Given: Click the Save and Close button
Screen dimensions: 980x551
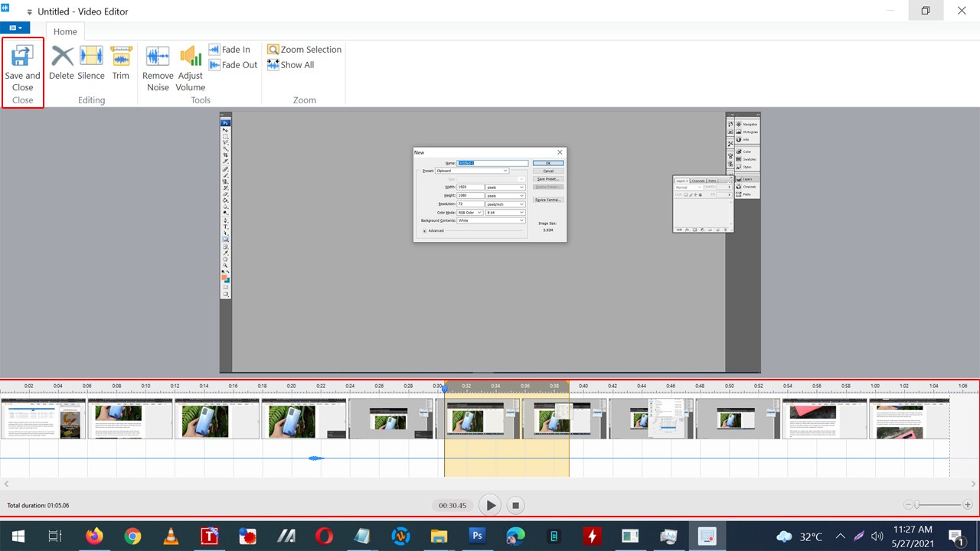Looking at the screenshot, I should pos(23,67).
